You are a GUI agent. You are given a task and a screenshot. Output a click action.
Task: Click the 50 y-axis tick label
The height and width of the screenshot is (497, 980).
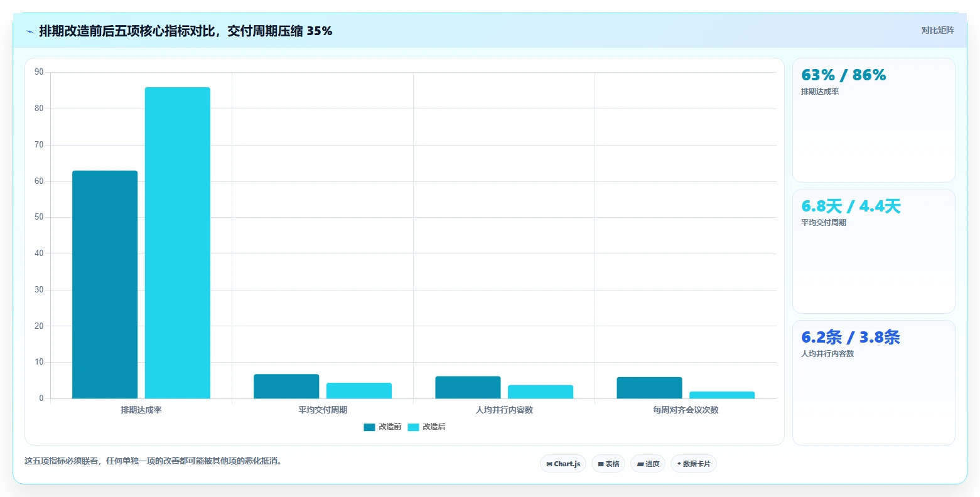(x=40, y=217)
